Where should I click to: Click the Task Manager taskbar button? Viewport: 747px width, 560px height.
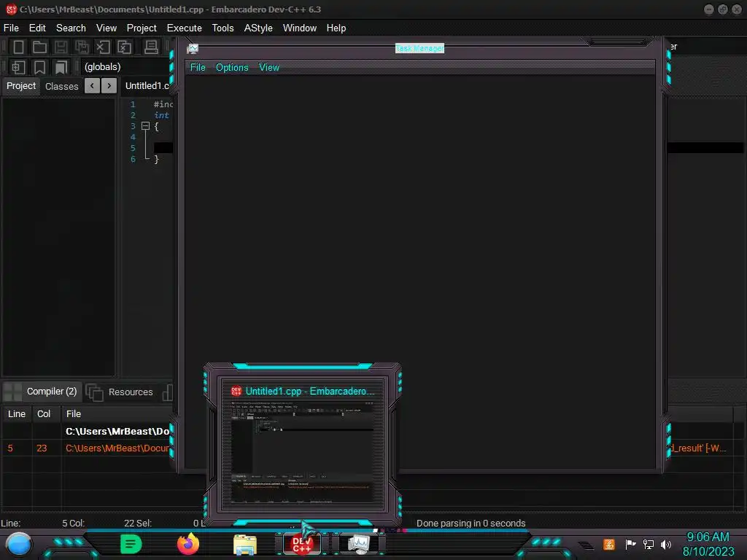(358, 544)
